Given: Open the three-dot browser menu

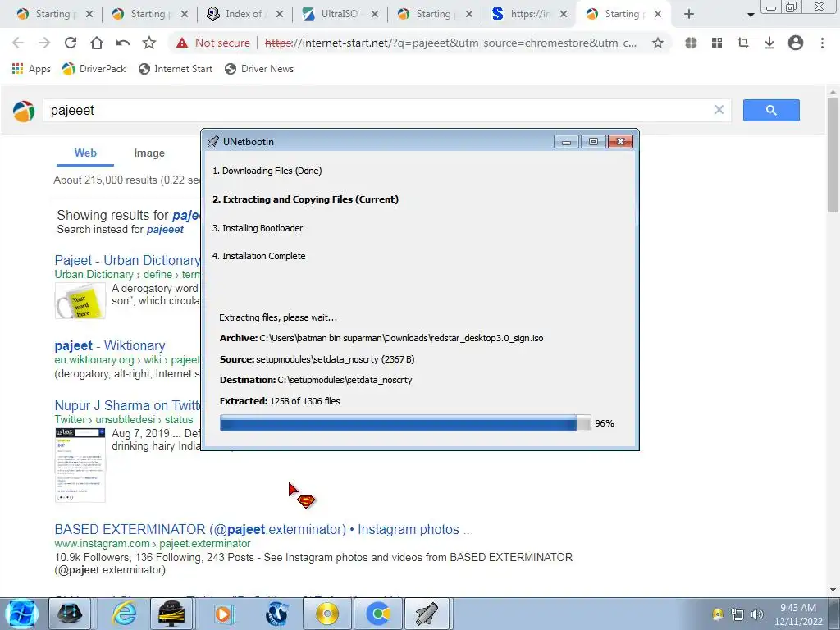Looking at the screenshot, I should coord(822,43).
